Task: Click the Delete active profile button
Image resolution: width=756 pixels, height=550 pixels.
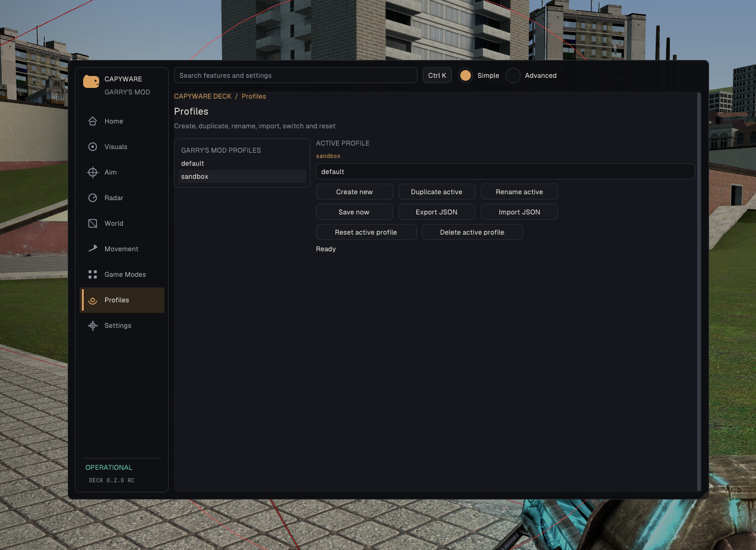Action: pos(472,232)
